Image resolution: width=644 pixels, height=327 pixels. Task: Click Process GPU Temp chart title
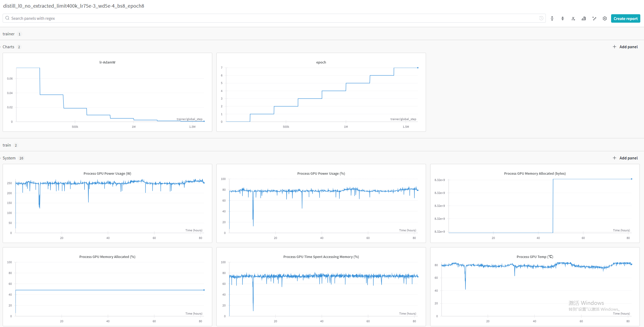[535, 257]
